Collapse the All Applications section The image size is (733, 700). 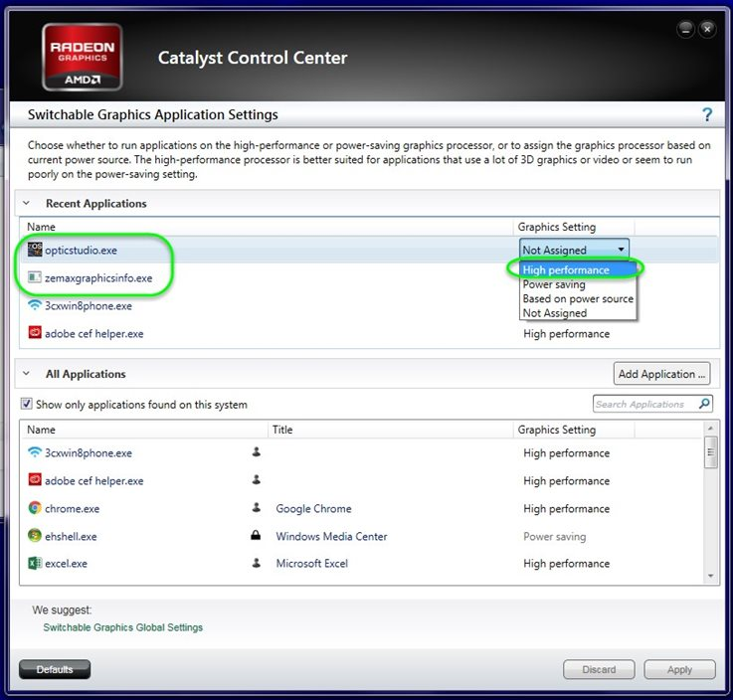click(26, 374)
